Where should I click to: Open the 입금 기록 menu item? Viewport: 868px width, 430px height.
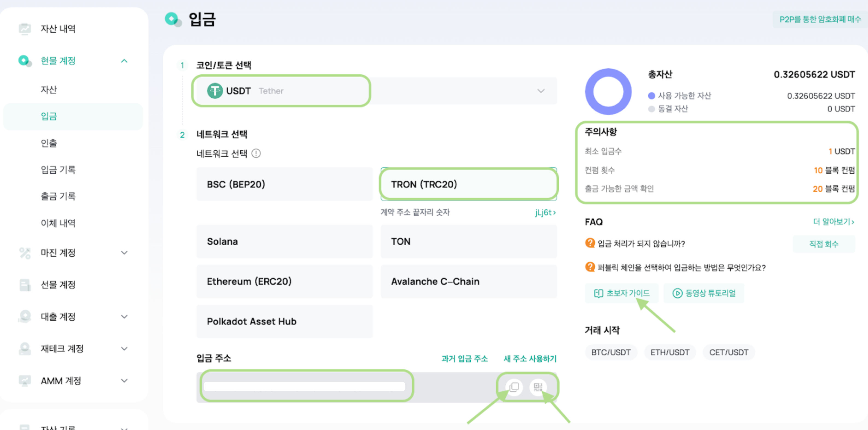point(58,170)
